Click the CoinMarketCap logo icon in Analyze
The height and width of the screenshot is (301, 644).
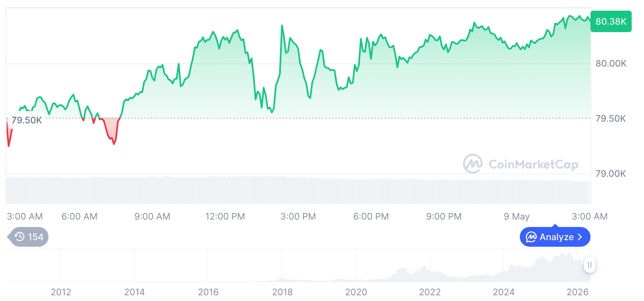coord(531,237)
